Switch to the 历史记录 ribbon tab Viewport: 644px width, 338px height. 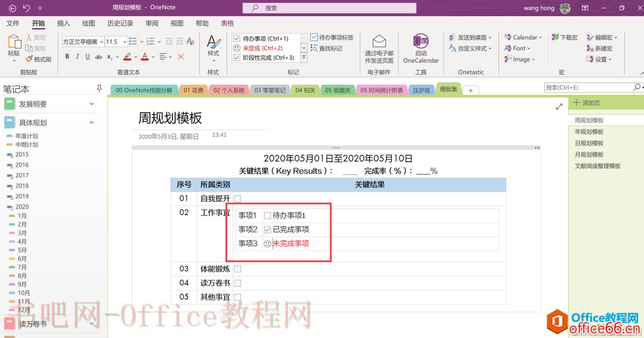[120, 23]
